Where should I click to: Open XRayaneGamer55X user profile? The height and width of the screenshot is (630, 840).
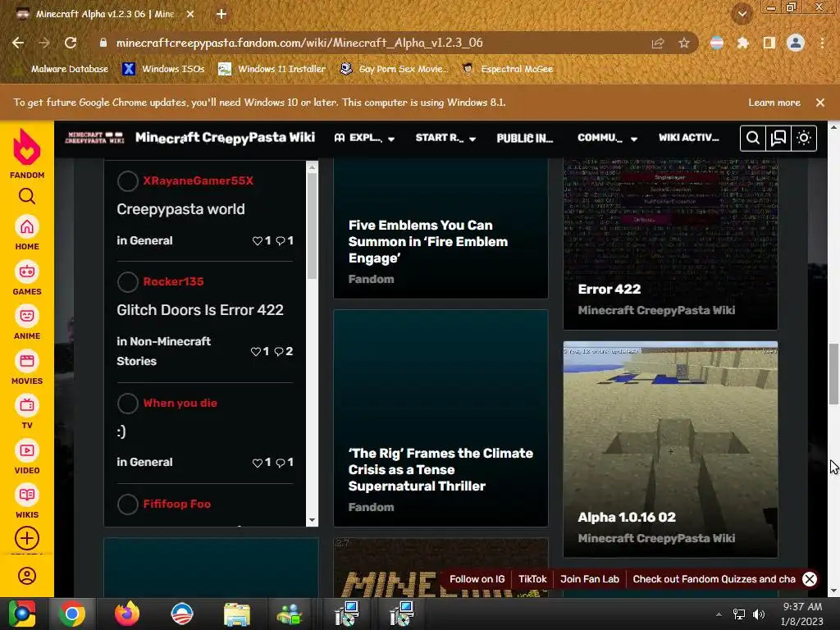pos(199,180)
